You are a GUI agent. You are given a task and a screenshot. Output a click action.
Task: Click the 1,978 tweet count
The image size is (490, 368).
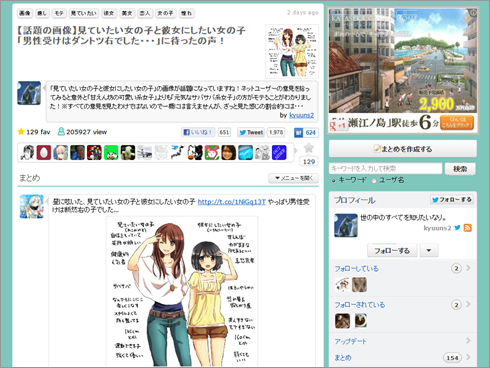click(276, 132)
